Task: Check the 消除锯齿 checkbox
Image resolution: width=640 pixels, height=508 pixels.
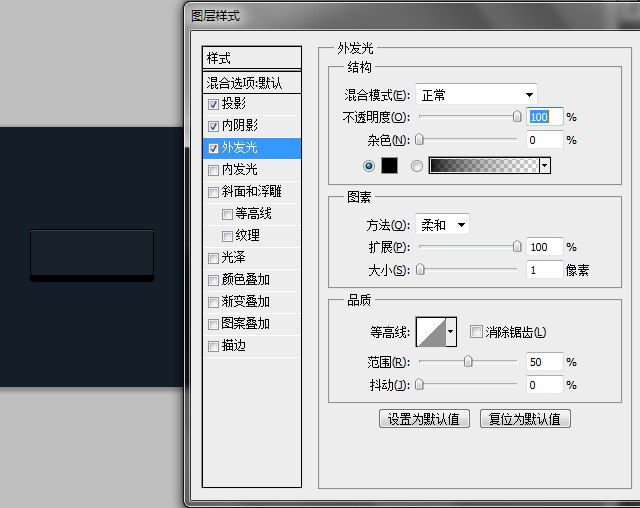Action: 476,332
